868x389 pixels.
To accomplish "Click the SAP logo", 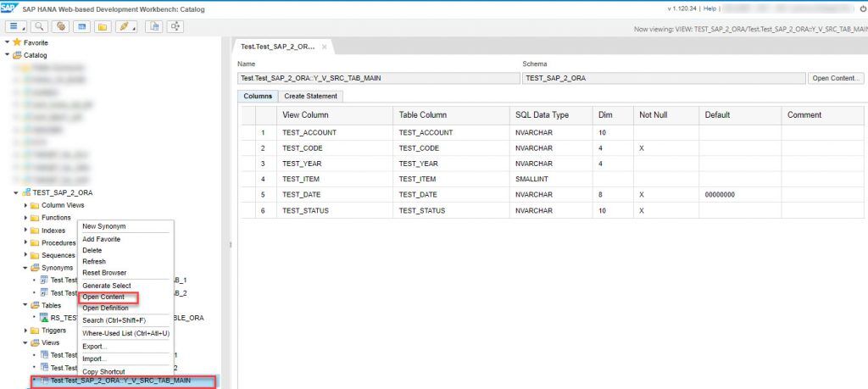I will click(x=9, y=8).
